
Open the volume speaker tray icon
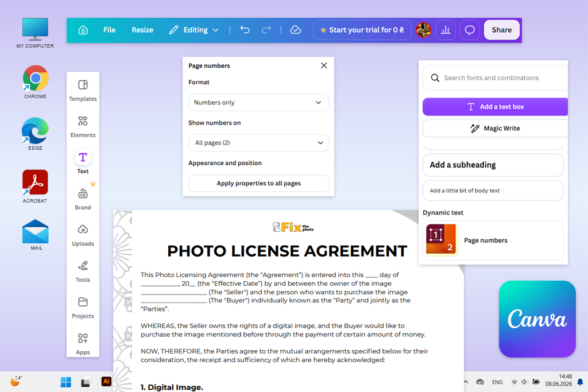[x=524, y=382]
